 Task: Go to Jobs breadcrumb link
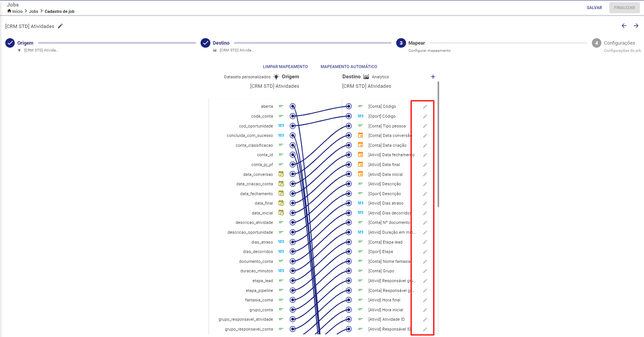pos(34,11)
